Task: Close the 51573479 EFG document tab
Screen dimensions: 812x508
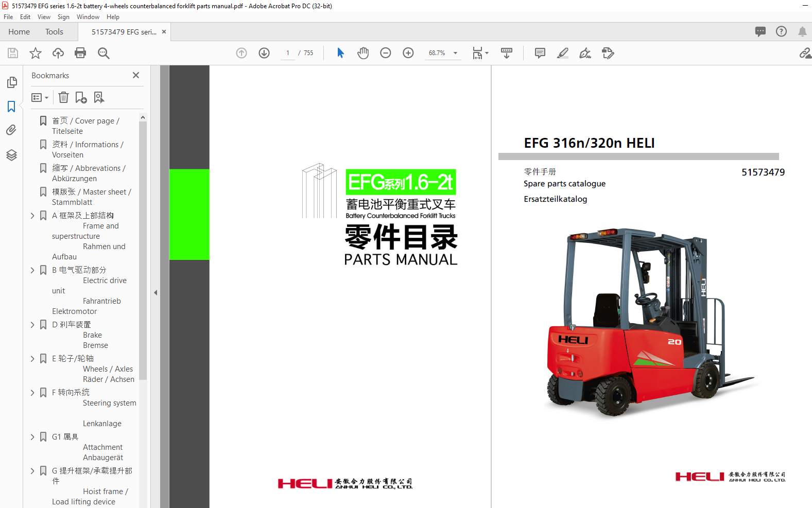Action: [x=164, y=32]
